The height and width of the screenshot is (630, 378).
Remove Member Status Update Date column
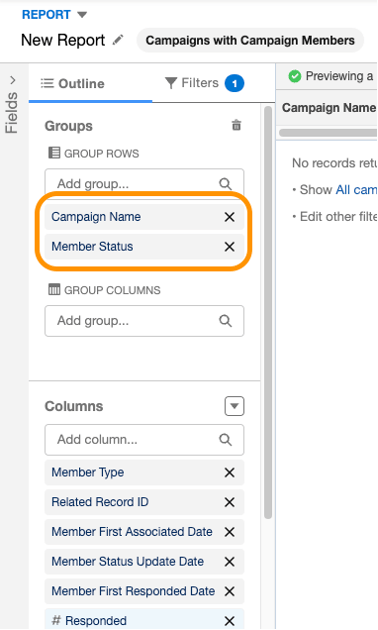click(x=229, y=561)
